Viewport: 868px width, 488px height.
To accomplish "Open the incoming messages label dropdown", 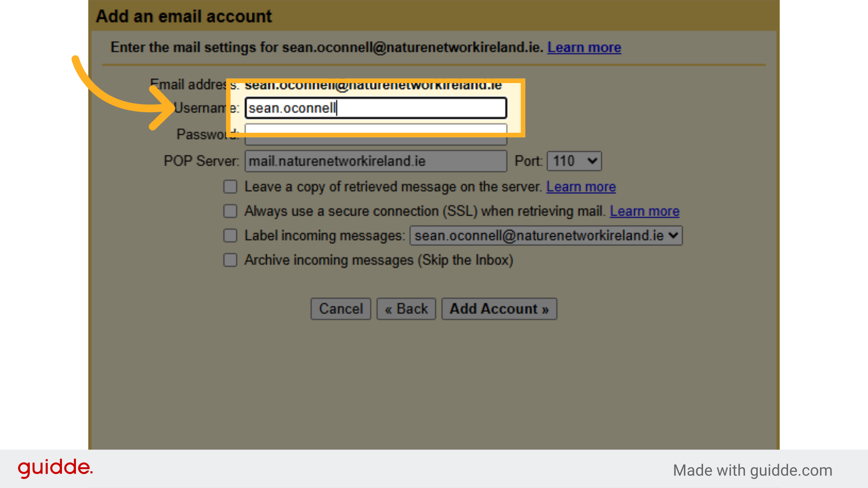I will [x=546, y=235].
